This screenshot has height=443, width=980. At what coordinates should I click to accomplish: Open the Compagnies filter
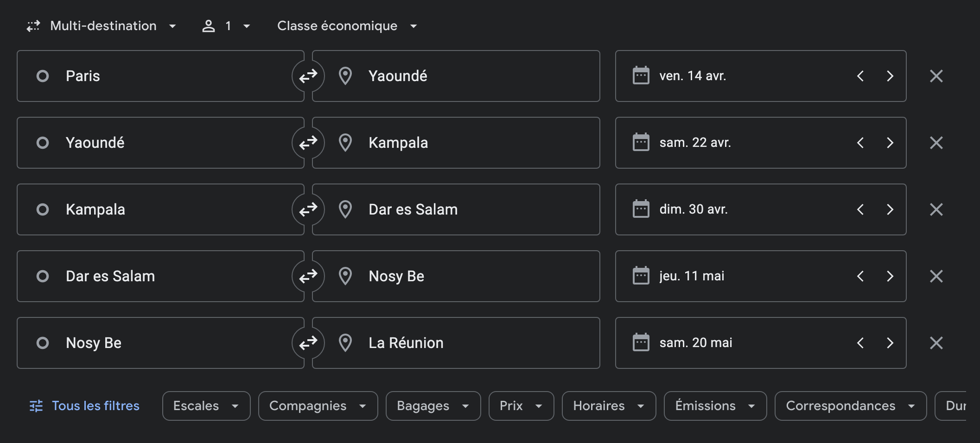click(x=318, y=406)
